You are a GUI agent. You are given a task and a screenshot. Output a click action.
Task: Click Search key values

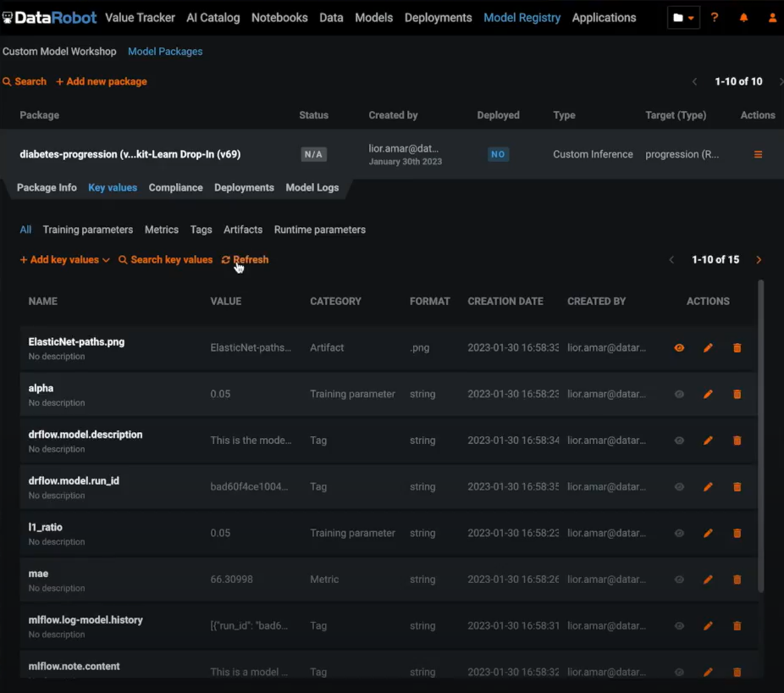click(x=165, y=260)
